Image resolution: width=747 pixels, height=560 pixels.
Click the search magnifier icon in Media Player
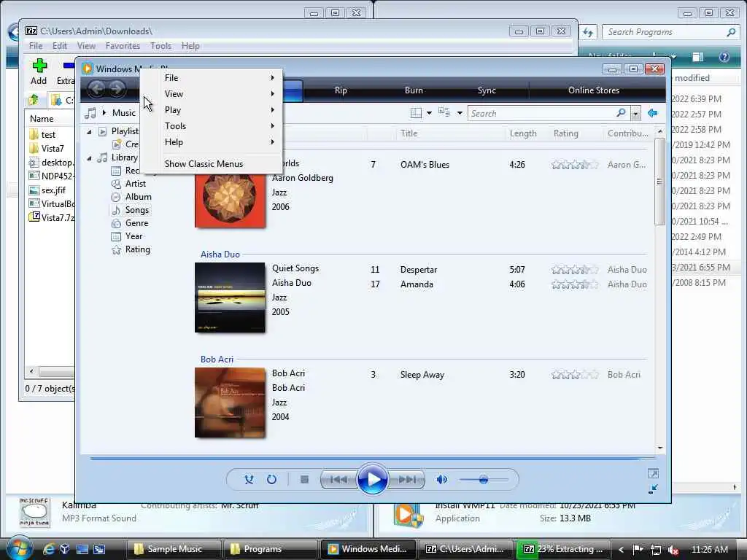pos(621,113)
